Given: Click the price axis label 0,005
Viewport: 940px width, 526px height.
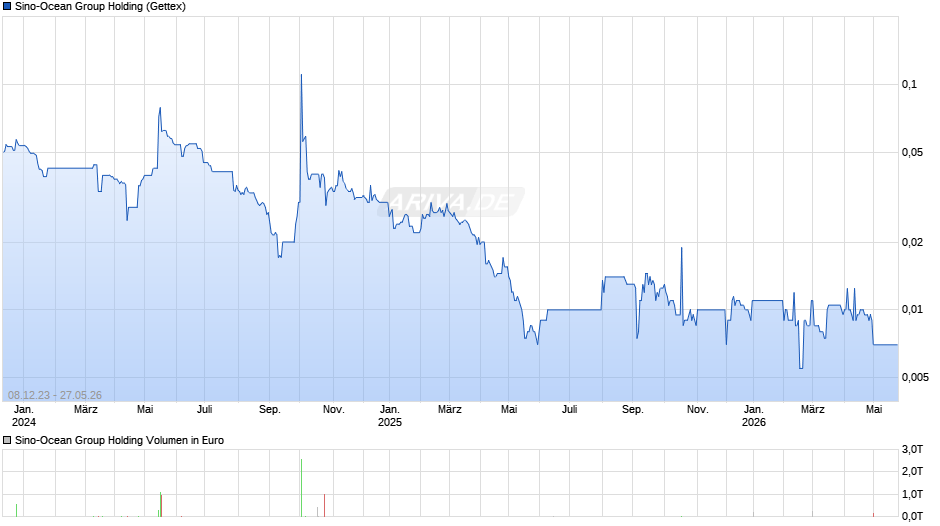Looking at the screenshot, I should 915,377.
